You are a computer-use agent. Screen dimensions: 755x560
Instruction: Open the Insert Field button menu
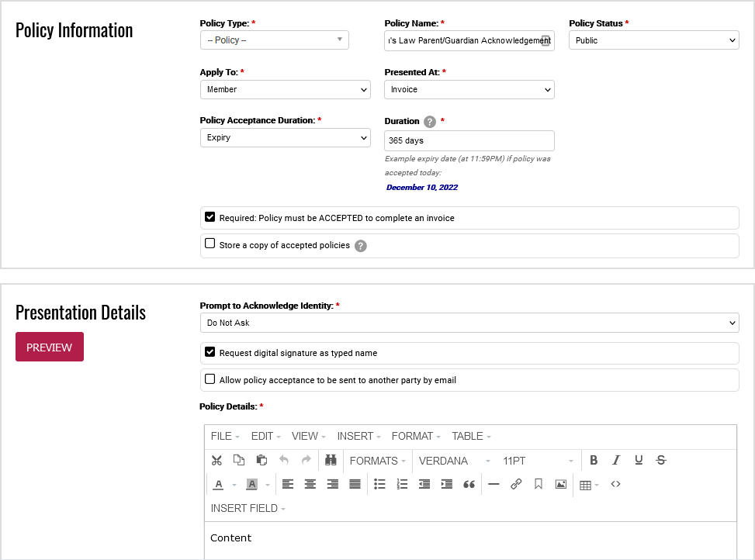coord(248,509)
